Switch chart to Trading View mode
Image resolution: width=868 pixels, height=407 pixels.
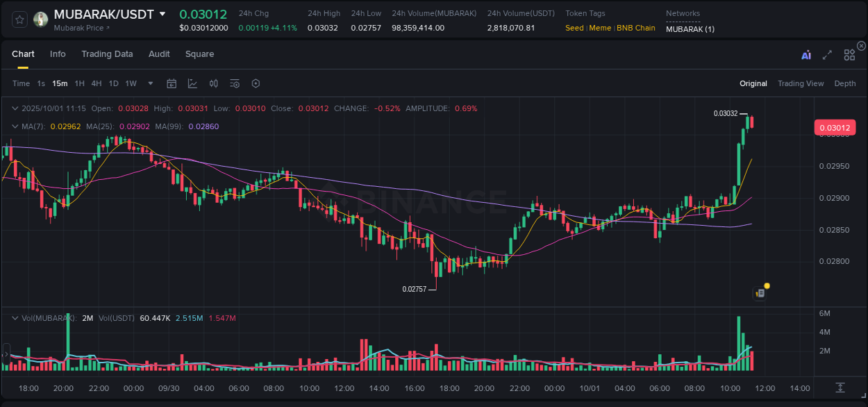click(801, 83)
